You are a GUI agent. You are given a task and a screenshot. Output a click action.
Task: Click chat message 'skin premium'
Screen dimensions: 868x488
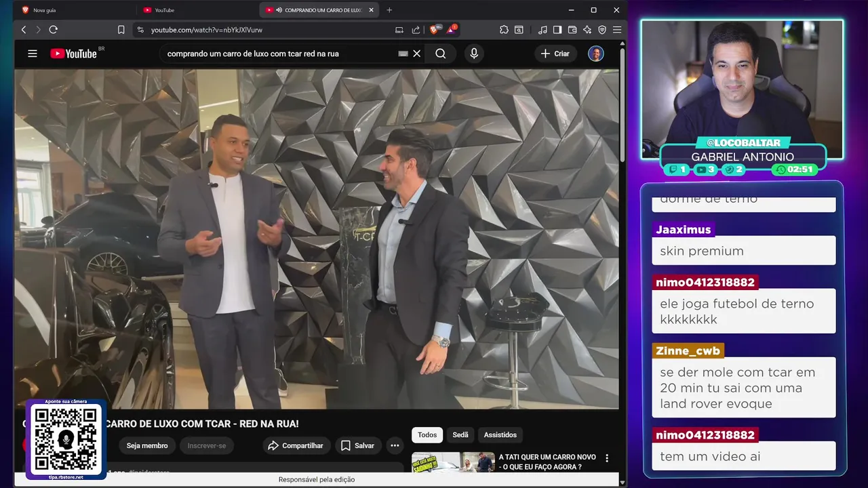tap(744, 251)
